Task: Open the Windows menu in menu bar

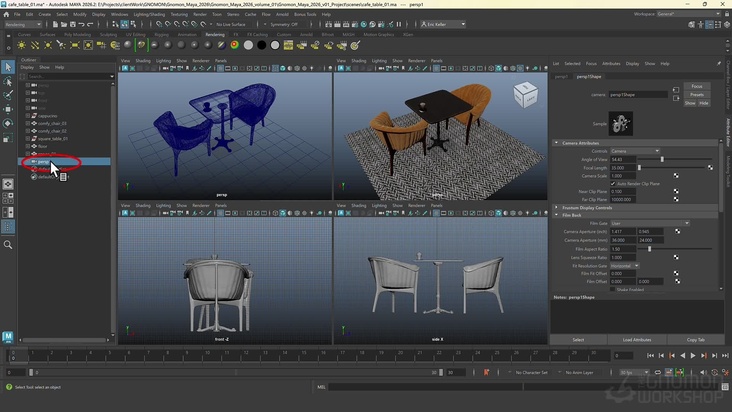Action: click(119, 15)
